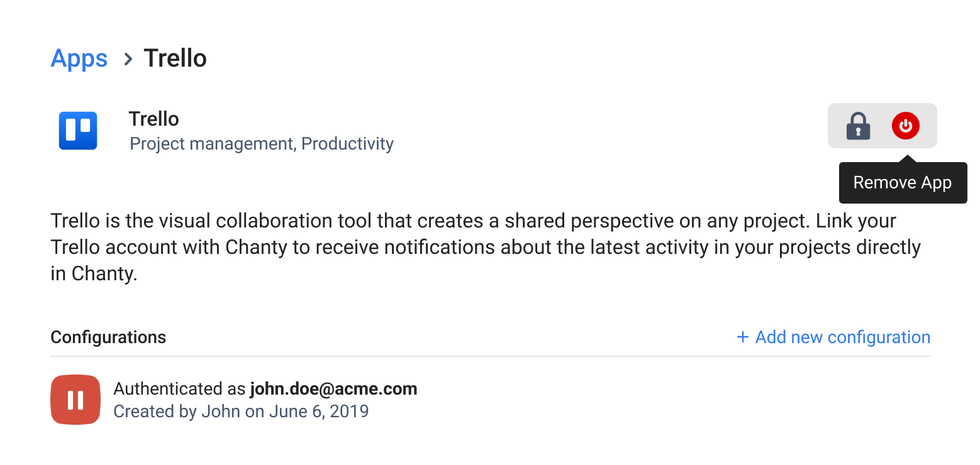
Task: Click the Trello app name heading
Action: 154,119
